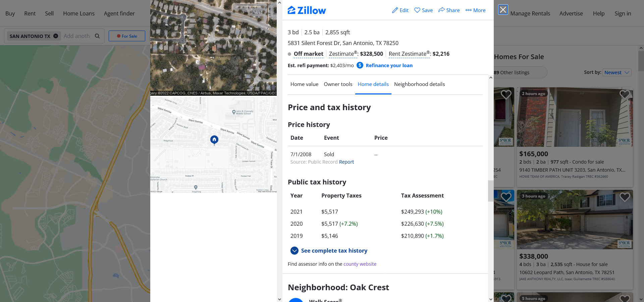Go to Manage Rentals
644x302 pixels.
(530, 13)
